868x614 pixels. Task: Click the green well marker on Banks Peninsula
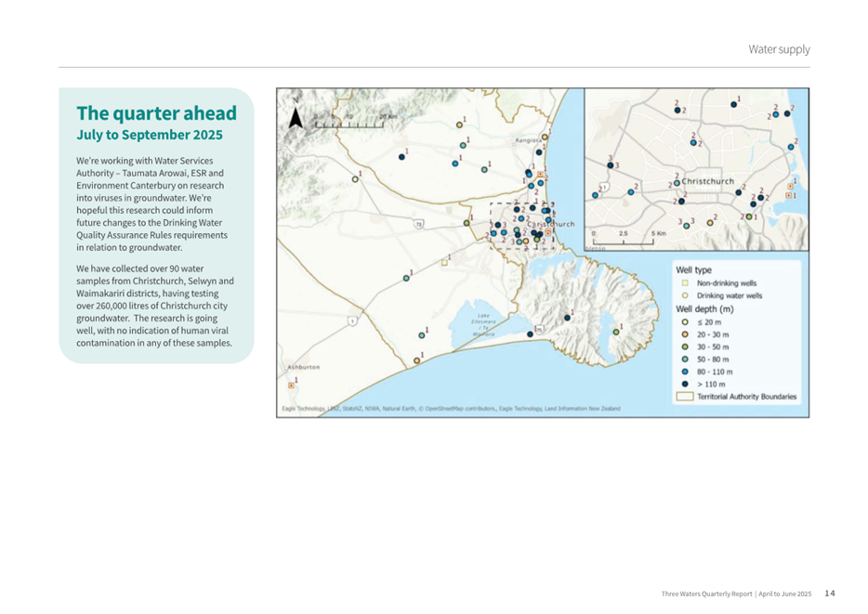click(616, 332)
